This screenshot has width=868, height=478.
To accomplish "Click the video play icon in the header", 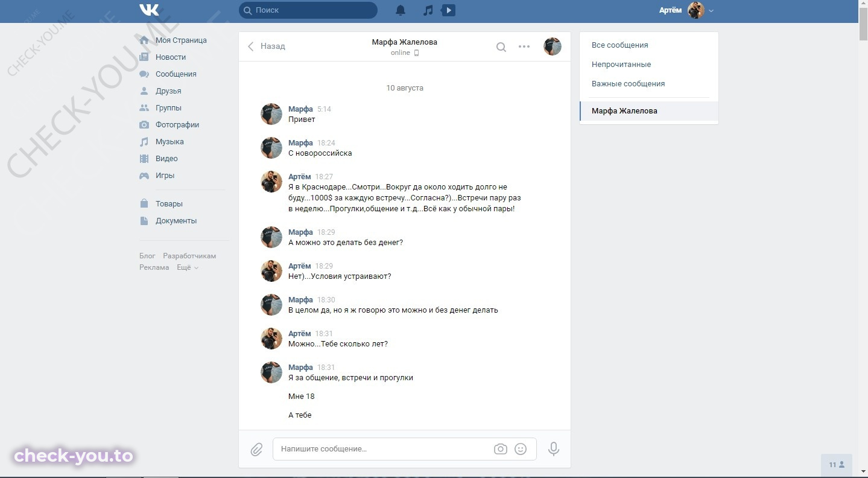I will coord(449,10).
